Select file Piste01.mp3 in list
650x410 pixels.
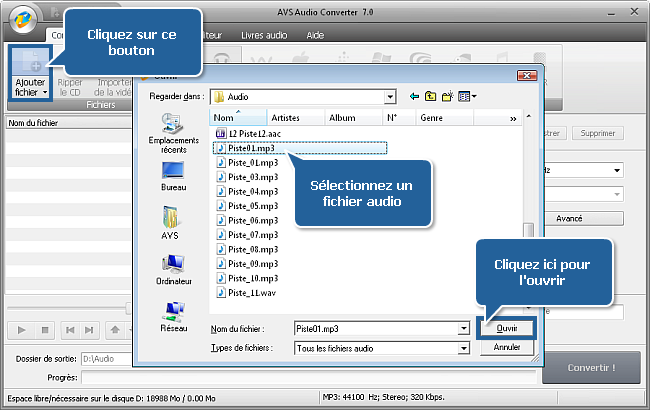300,148
